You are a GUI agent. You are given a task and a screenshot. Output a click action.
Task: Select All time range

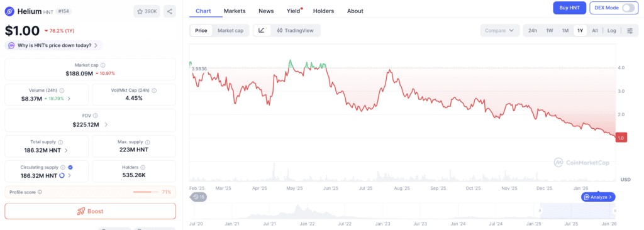click(595, 31)
